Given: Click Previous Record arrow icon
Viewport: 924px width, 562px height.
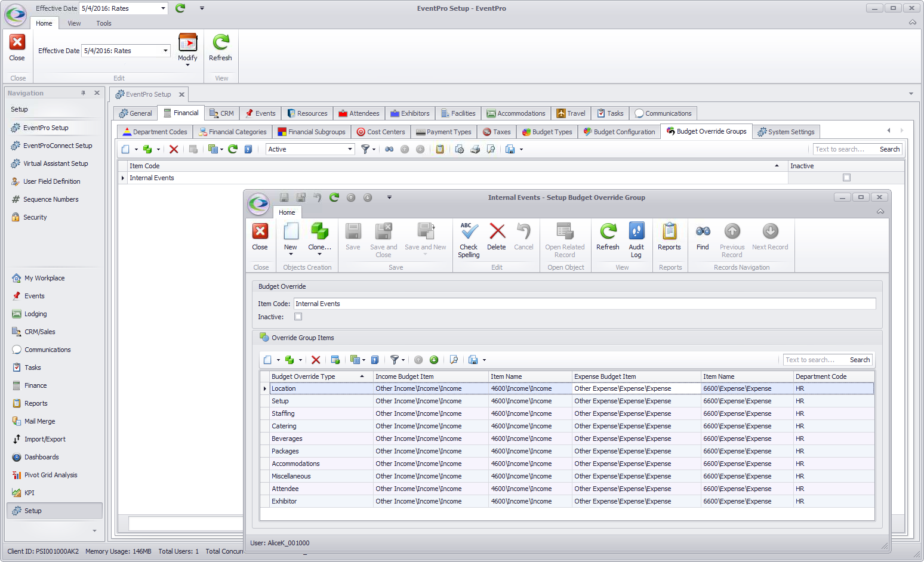Looking at the screenshot, I should (x=732, y=231).
